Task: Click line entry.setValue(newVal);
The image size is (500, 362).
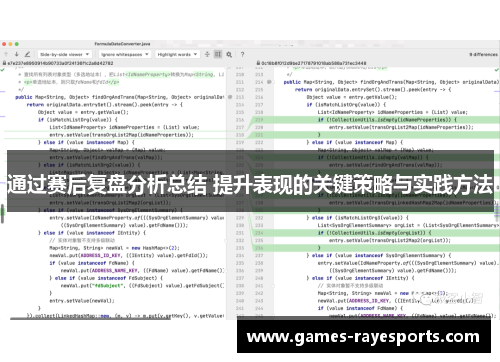Action: click(x=82, y=301)
